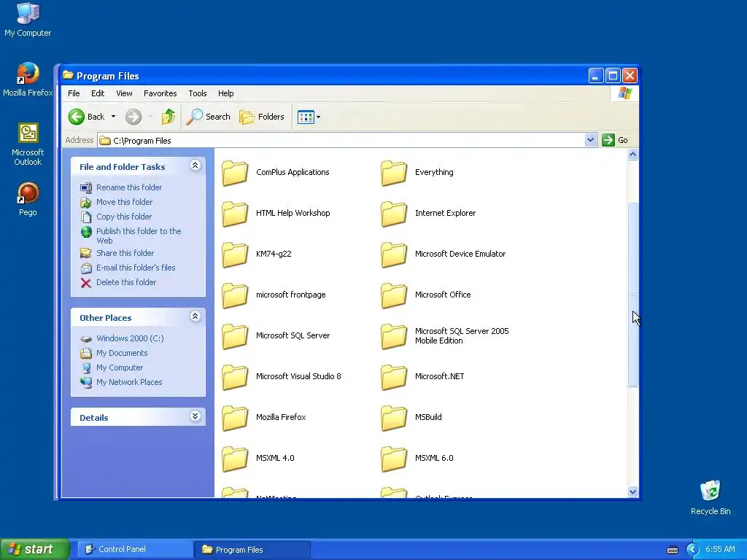Collapse the File and Folder Tasks panel
The width and height of the screenshot is (747, 560).
click(x=195, y=166)
